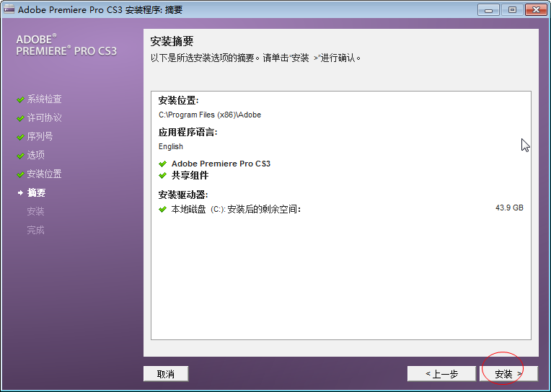The height and width of the screenshot is (392, 551).
Task: Click the green check next to 共享组件
Action: pos(163,176)
